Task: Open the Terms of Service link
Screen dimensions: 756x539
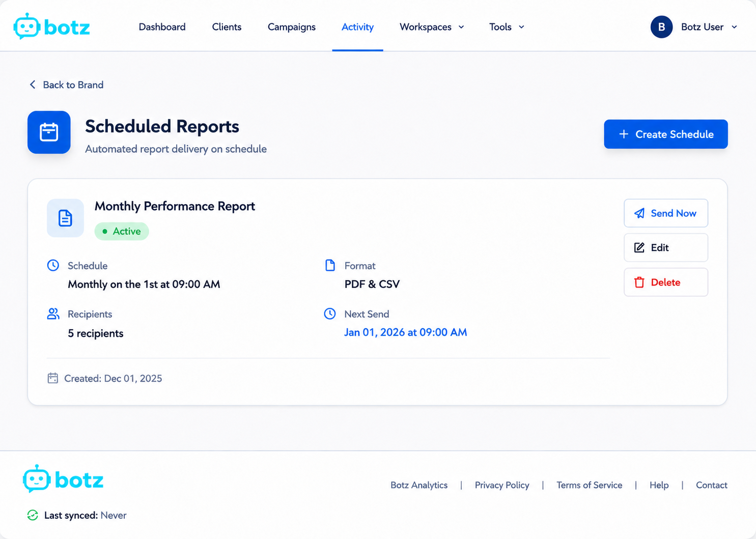Action: (589, 485)
